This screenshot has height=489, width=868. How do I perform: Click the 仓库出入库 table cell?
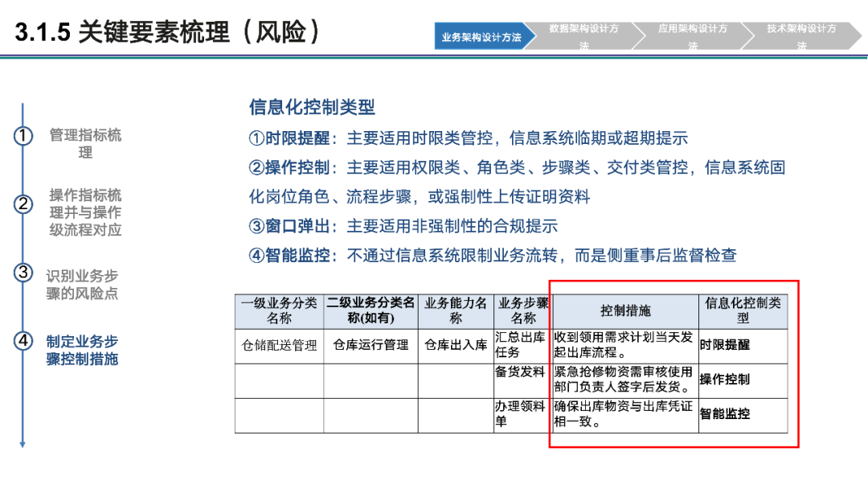point(456,346)
